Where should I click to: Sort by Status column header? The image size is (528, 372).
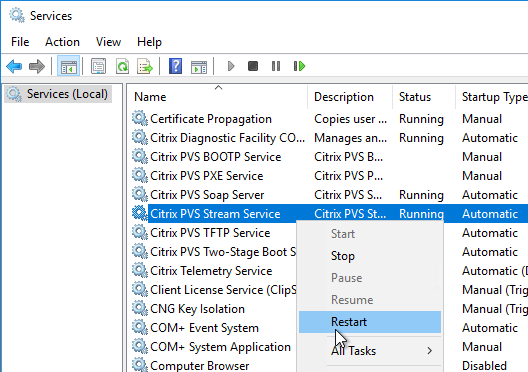(x=424, y=97)
